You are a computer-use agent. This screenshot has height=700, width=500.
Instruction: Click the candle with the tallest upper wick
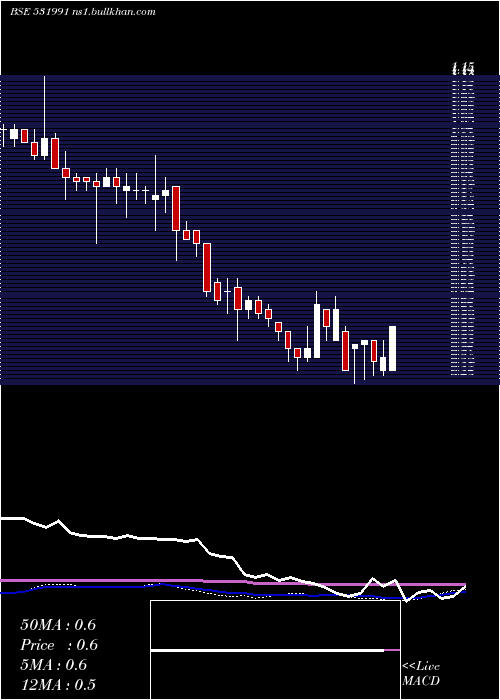44,117
